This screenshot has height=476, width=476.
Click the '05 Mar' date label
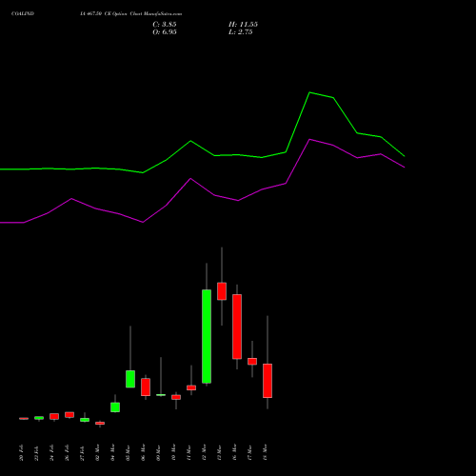(x=128, y=452)
